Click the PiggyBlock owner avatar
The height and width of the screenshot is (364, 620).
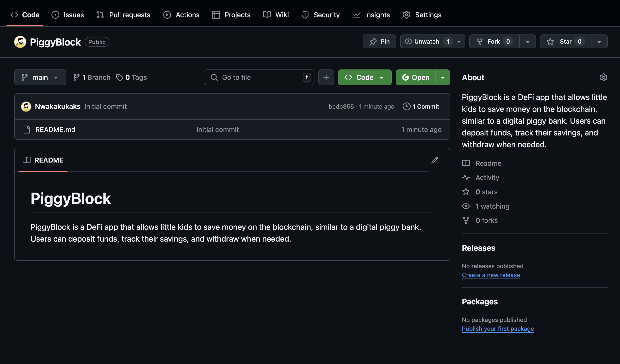(20, 42)
